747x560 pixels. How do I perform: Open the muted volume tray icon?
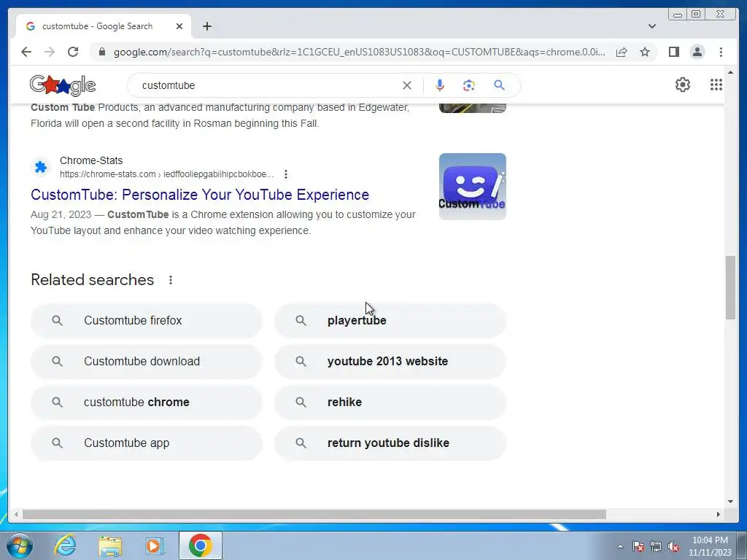click(x=673, y=546)
